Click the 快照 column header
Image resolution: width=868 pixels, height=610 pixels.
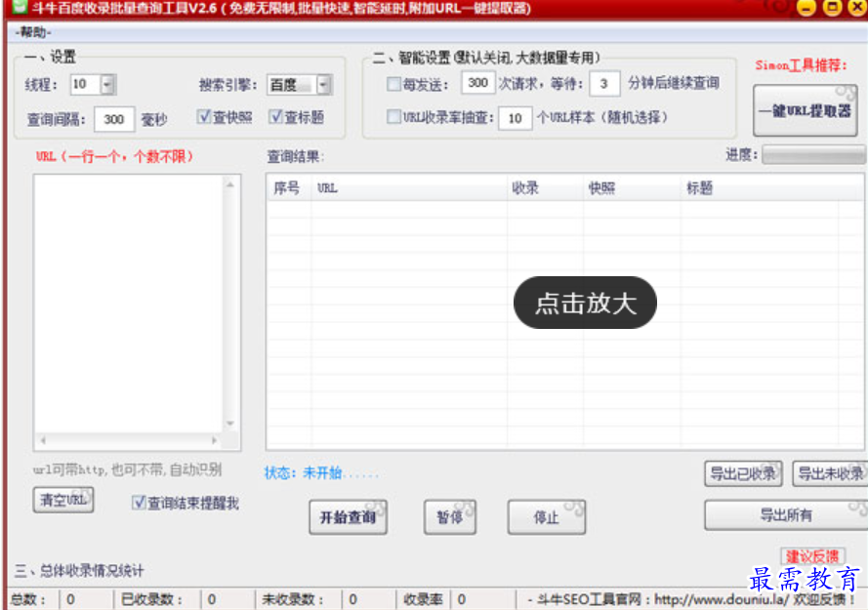[x=632, y=188]
